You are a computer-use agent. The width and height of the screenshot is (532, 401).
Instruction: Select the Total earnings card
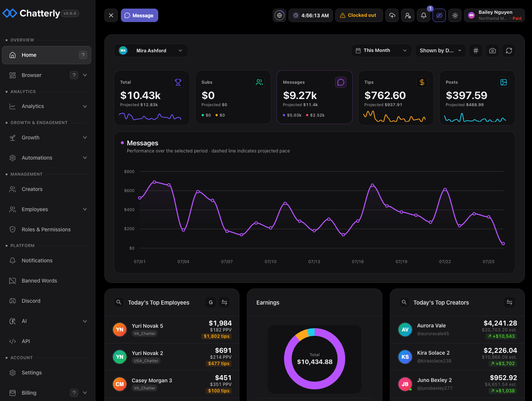(x=152, y=97)
